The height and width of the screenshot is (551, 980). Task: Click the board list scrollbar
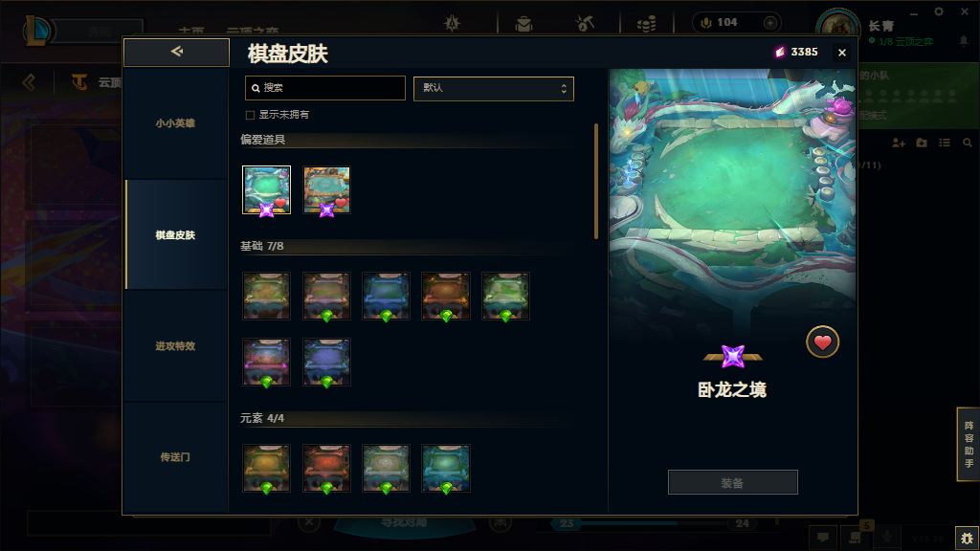[x=596, y=181]
